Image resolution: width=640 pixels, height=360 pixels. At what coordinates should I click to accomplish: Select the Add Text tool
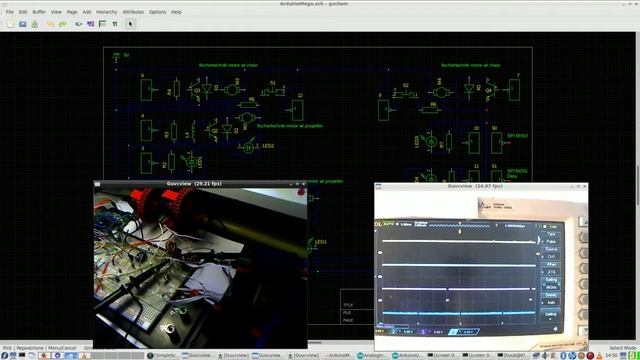pos(115,24)
